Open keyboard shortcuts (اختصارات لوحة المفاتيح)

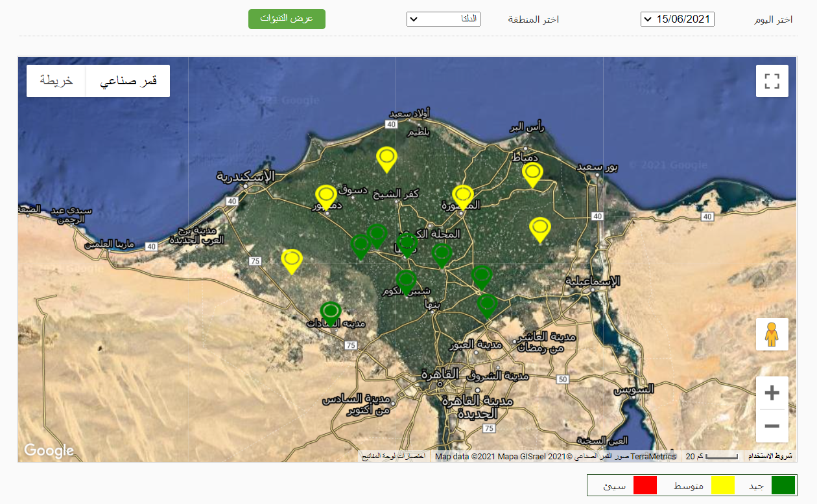pos(393,457)
